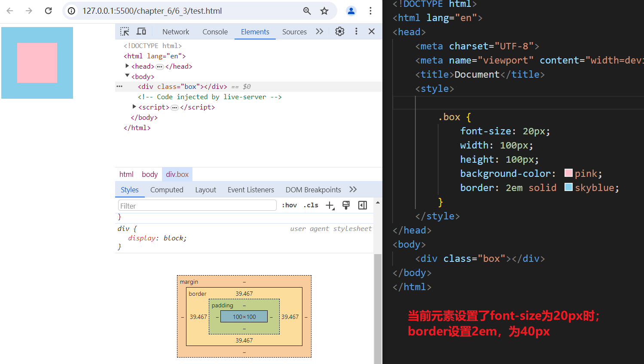Open actions menu for selected div row
Viewport: 644px width, 364px height.
[x=119, y=86]
